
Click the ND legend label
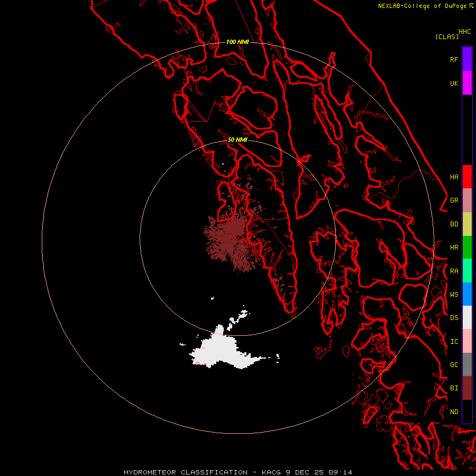(454, 412)
